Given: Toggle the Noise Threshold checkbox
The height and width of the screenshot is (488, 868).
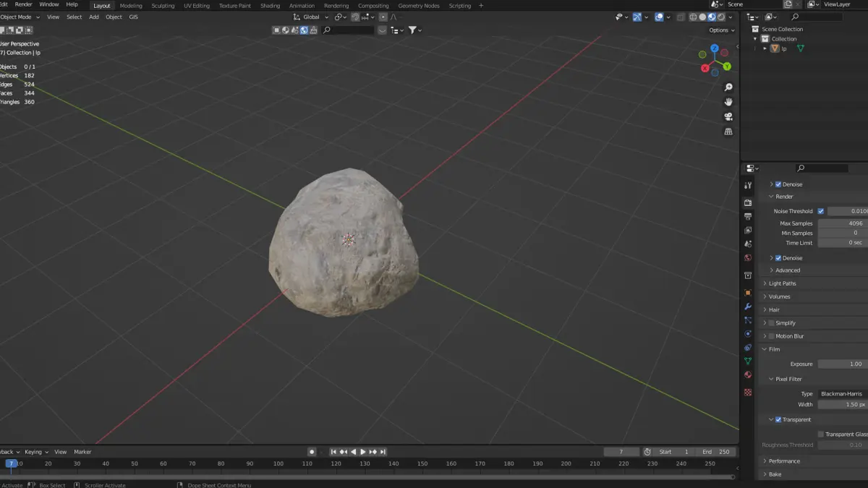Looking at the screenshot, I should click(821, 211).
